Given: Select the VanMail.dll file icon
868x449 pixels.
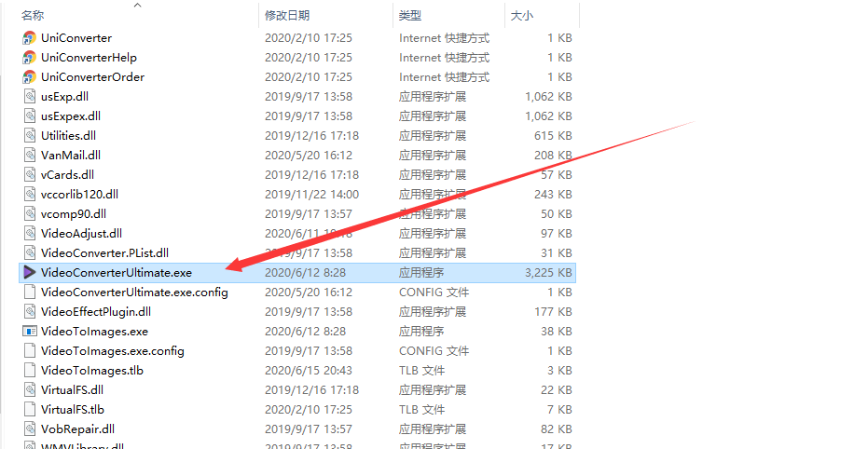Looking at the screenshot, I should pos(30,156).
